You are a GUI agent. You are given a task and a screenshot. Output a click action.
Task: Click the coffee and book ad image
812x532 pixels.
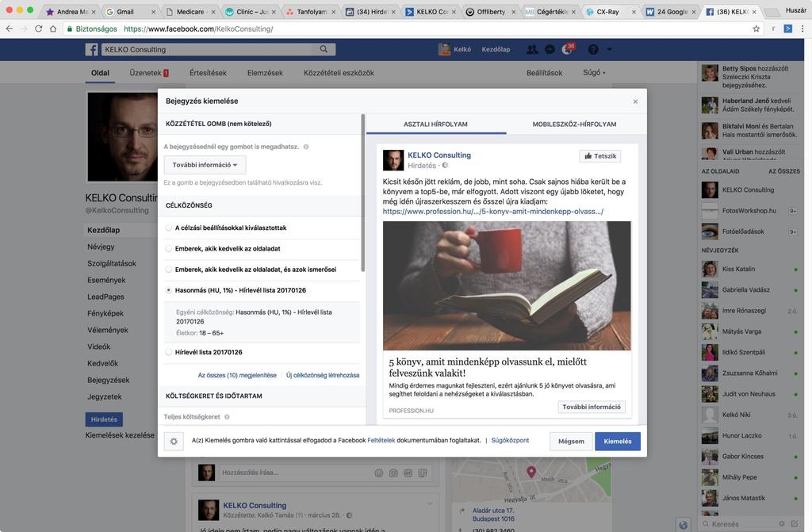pyautogui.click(x=507, y=286)
